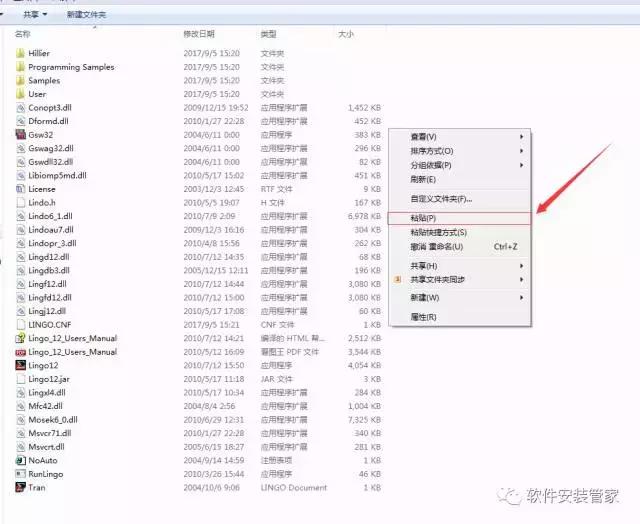Click the 2004/8/4 2:56 date cell

click(x=209, y=406)
